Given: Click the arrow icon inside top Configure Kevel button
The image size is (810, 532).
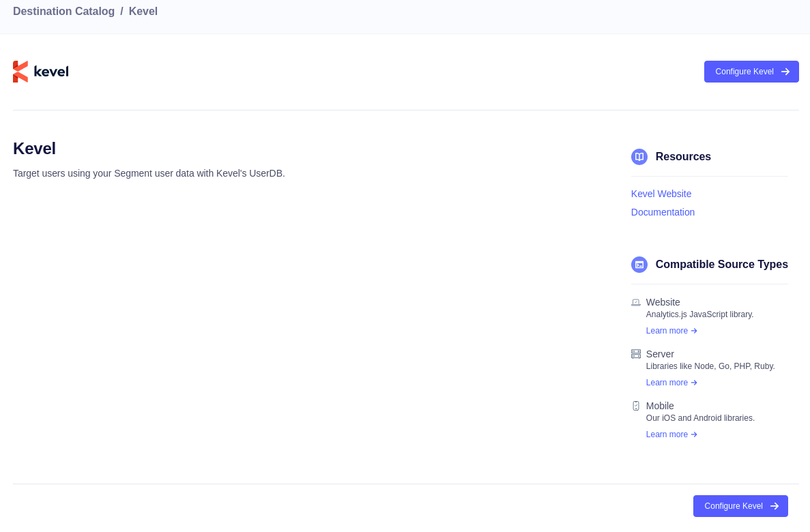Looking at the screenshot, I should point(785,71).
